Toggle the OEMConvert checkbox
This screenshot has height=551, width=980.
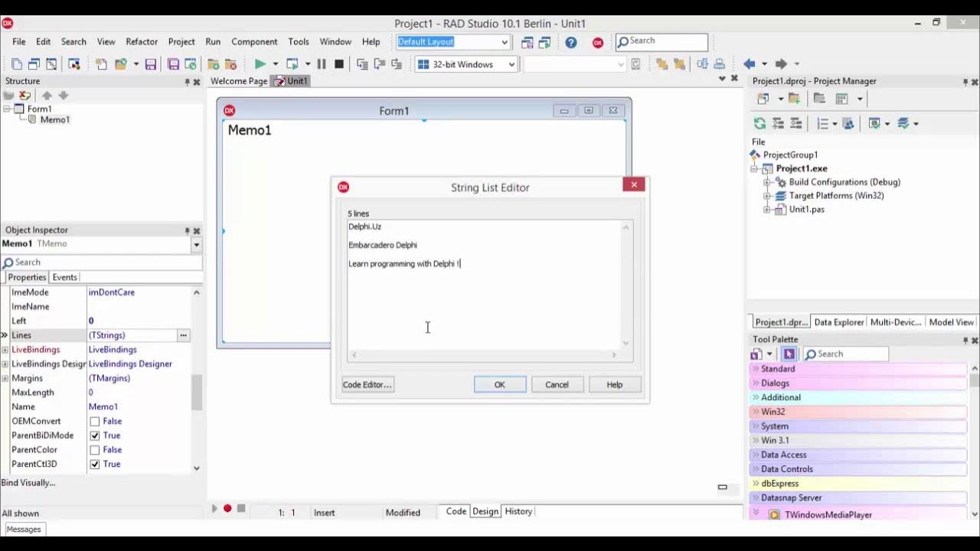(95, 422)
